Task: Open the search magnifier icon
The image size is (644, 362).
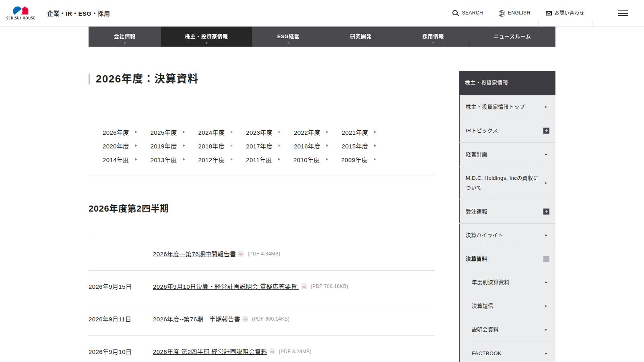Action: coord(455,13)
